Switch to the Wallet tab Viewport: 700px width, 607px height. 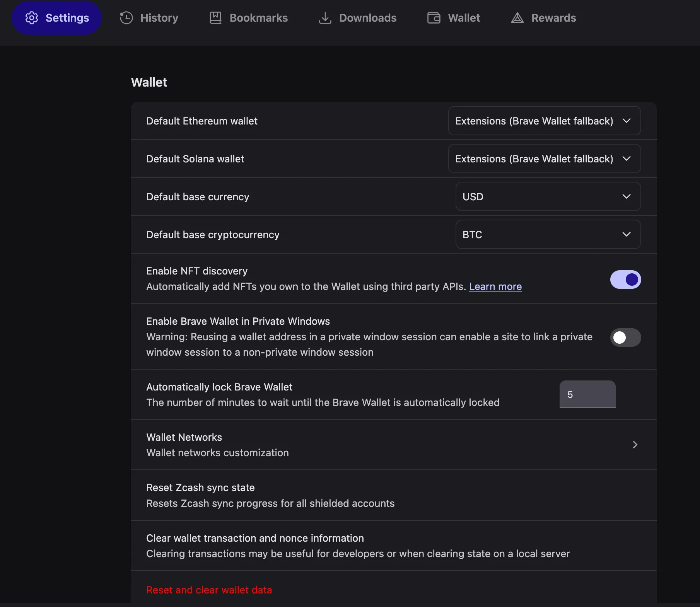[x=454, y=18]
